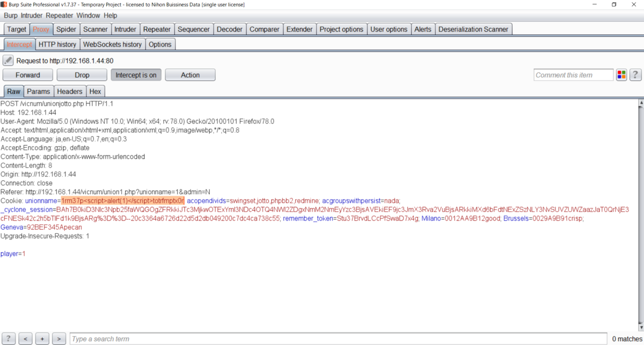Image resolution: width=644 pixels, height=345 pixels.
Task: Click the Accept-Encoding: gzip, deflate line
Action: pos(45,148)
